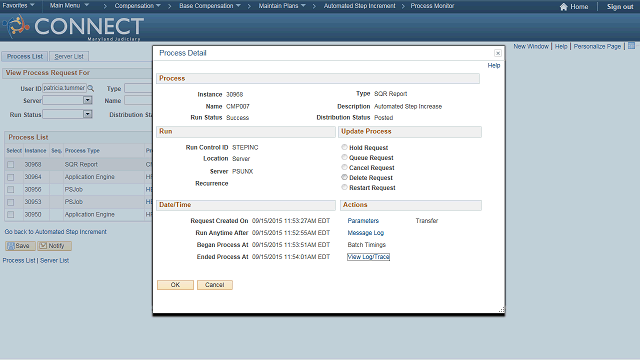Click the Instance column header
Viewport: 640px width, 360px height.
coord(36,151)
